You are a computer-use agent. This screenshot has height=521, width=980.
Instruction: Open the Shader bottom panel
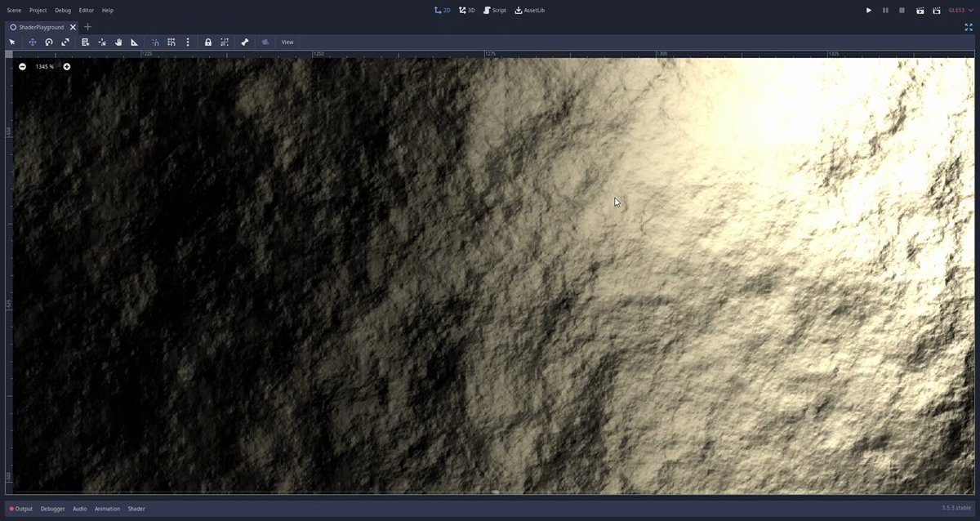point(136,509)
